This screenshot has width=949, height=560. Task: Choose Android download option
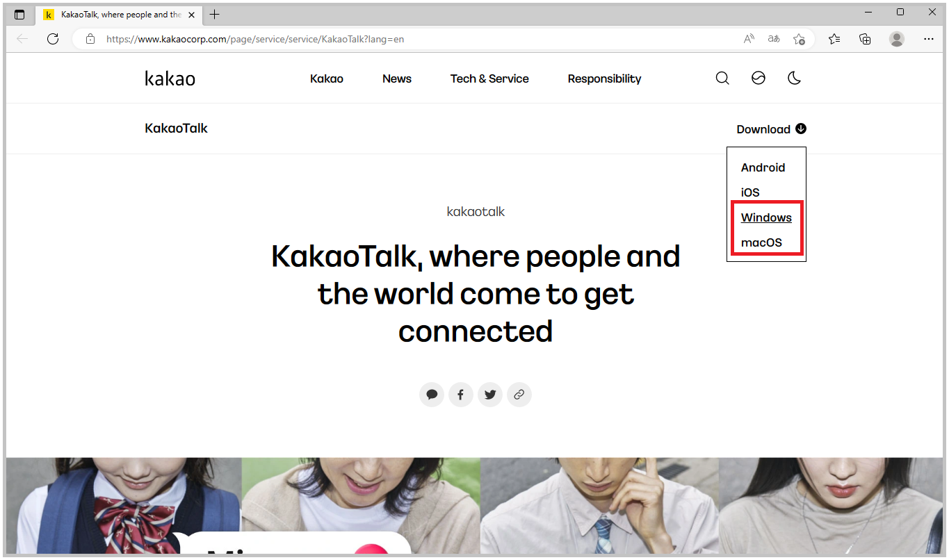[x=763, y=167]
